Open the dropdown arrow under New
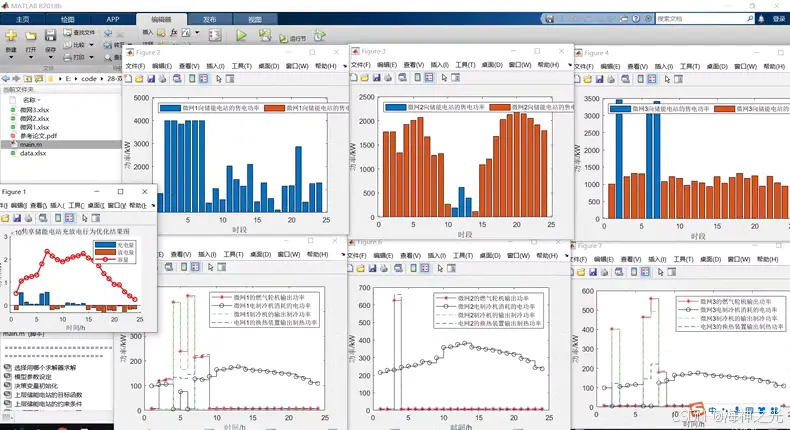 click(11, 57)
